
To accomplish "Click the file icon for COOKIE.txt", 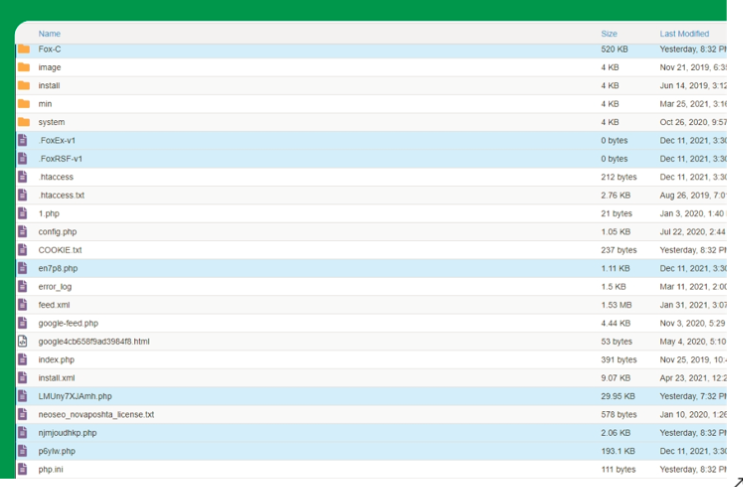I will tap(22, 250).
